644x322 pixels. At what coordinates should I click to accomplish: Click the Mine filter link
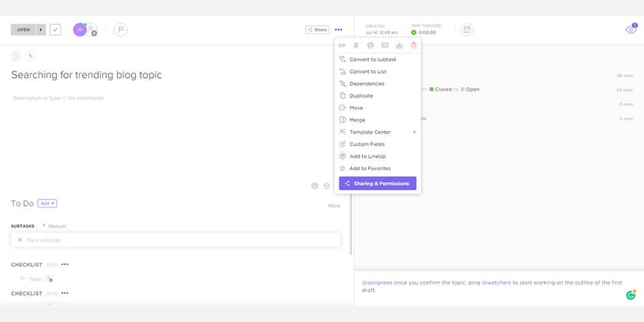point(334,206)
